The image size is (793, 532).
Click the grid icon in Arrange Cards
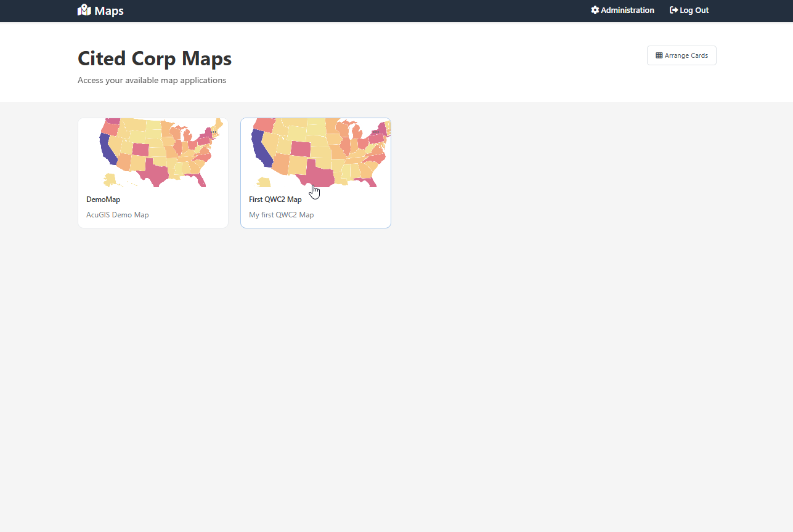click(659, 55)
